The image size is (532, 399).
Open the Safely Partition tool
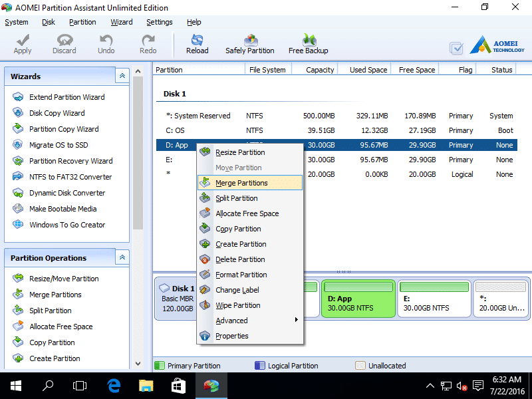[250, 44]
